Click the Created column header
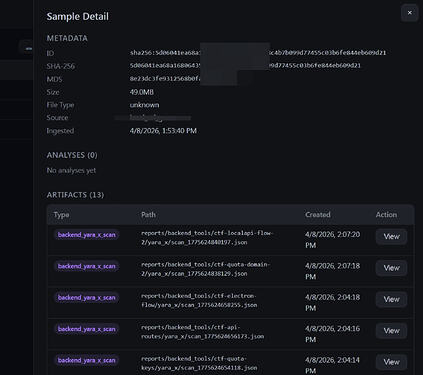Screen dimensions: 423x375 point(318,215)
